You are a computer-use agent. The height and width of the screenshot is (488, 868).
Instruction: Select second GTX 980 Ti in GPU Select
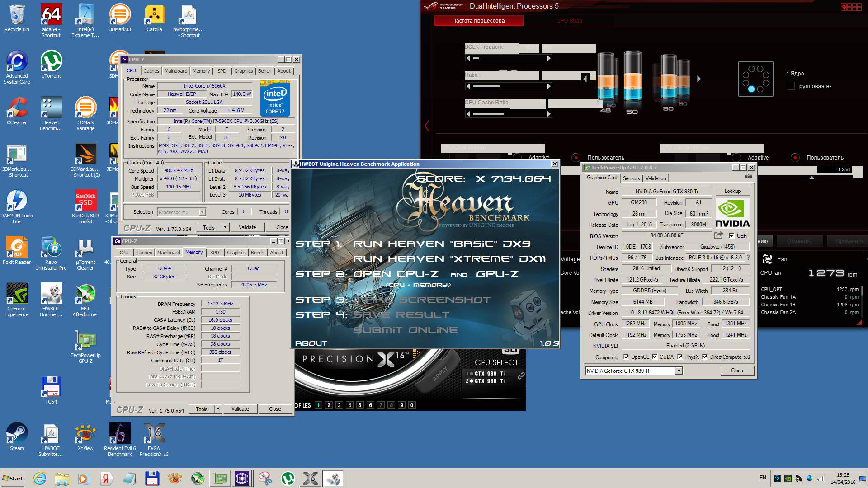click(486, 381)
